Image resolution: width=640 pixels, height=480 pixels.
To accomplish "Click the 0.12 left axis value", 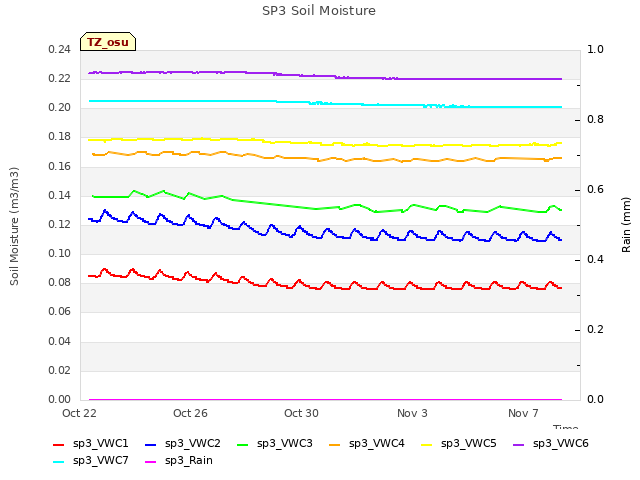I will coord(60,224).
